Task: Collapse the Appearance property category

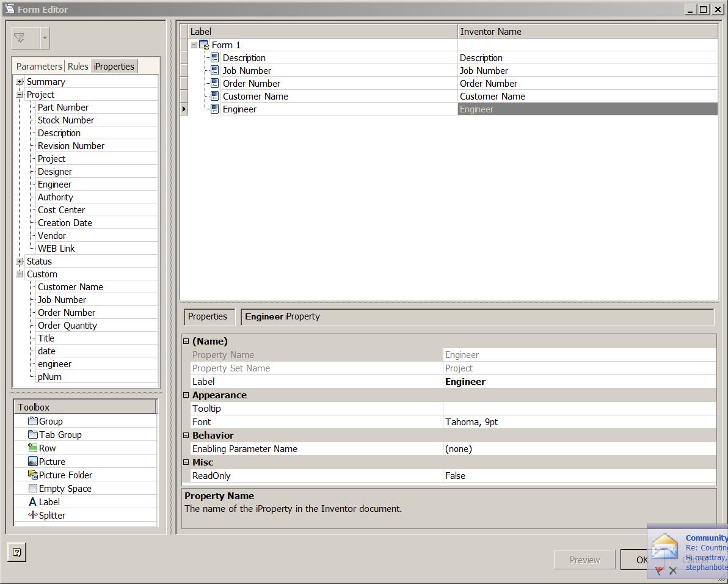Action: point(186,395)
